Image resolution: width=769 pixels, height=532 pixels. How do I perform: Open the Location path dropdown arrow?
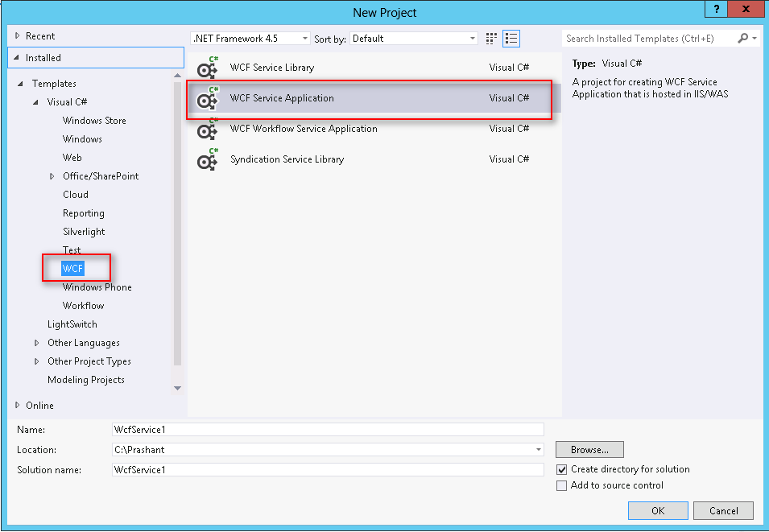[x=539, y=450]
